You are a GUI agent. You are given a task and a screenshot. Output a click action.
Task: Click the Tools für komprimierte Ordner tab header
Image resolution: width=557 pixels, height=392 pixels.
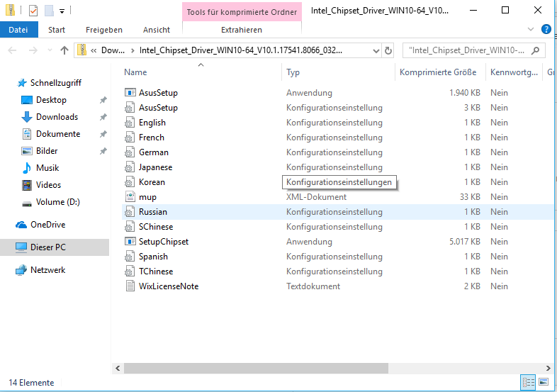coord(242,12)
